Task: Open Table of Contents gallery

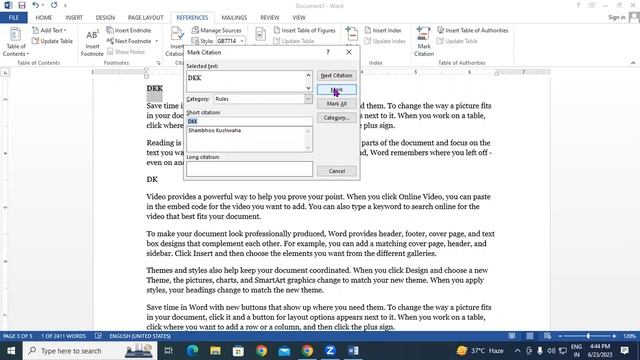Action: pyautogui.click(x=16, y=41)
